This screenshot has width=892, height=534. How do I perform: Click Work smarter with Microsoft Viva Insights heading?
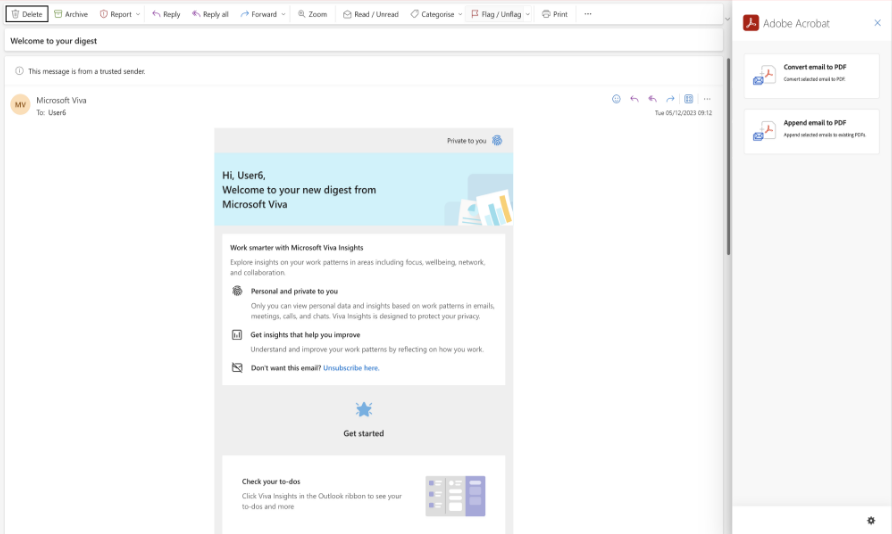[296, 248]
